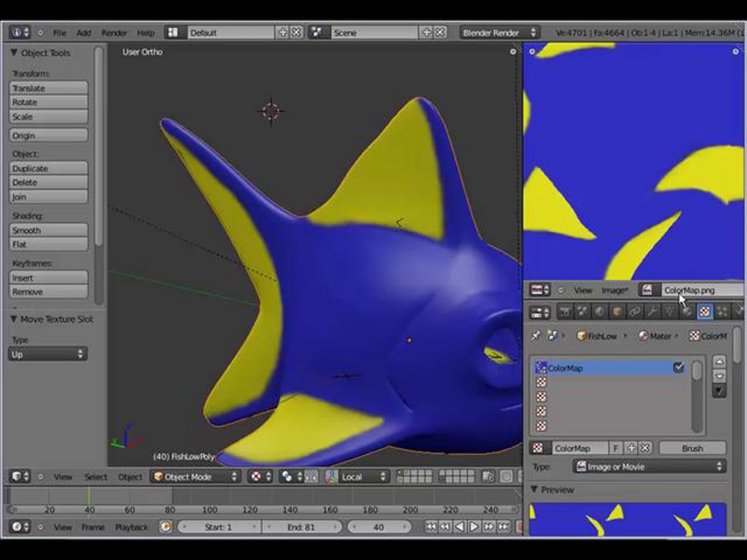Click frame 100 on the timeline ruler
Screen dimensions: 747x560
coord(210,510)
